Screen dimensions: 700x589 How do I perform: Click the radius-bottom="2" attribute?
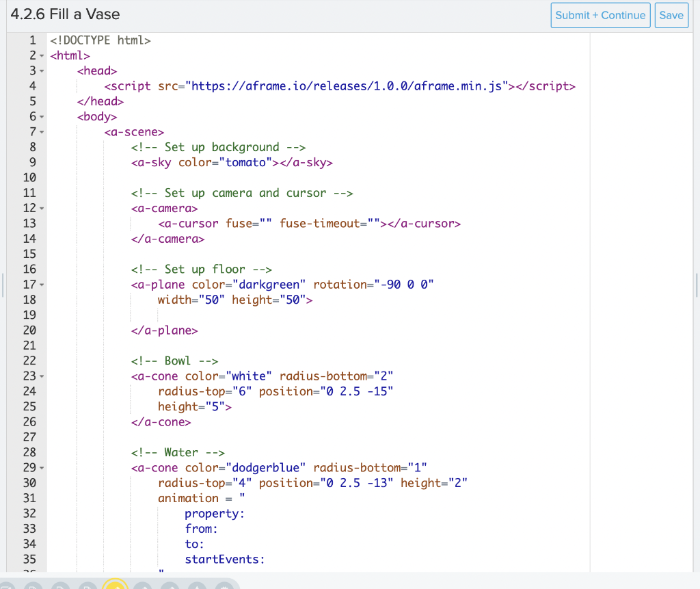coord(336,376)
